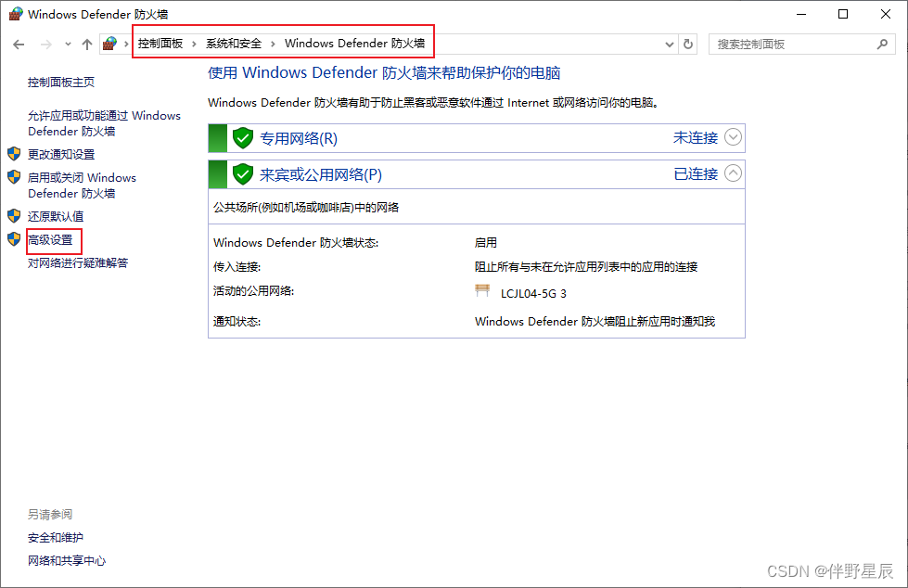Open 安全和维护 link

tap(56, 538)
